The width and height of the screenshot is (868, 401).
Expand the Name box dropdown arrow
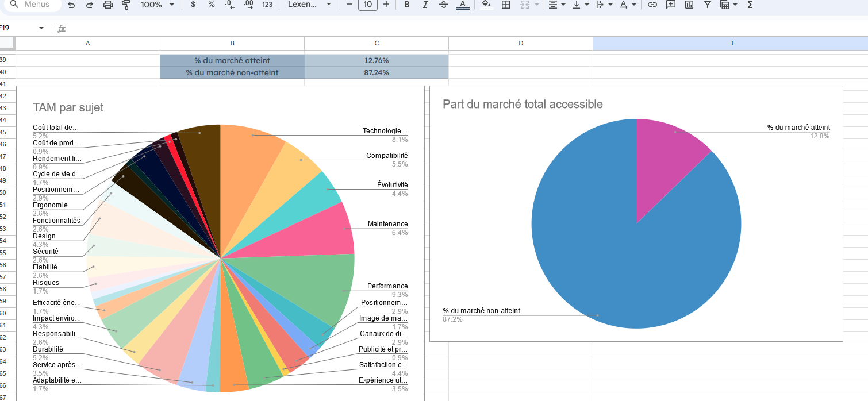pos(41,28)
